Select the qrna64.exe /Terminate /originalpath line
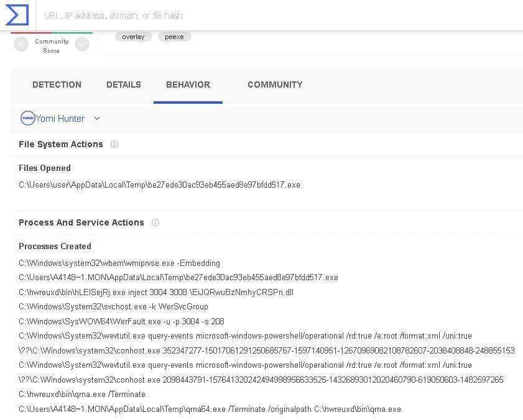The height and width of the screenshot is (420, 523). point(210,409)
